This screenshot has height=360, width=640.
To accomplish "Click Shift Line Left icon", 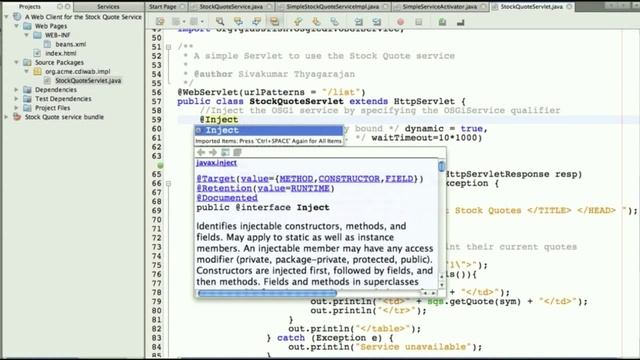I will click(358, 22).
